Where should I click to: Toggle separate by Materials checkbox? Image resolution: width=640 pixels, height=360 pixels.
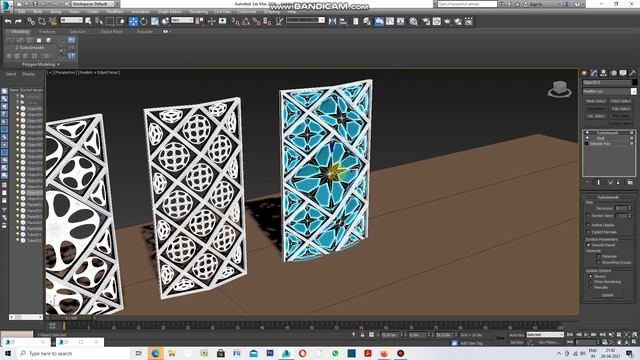[x=598, y=256]
